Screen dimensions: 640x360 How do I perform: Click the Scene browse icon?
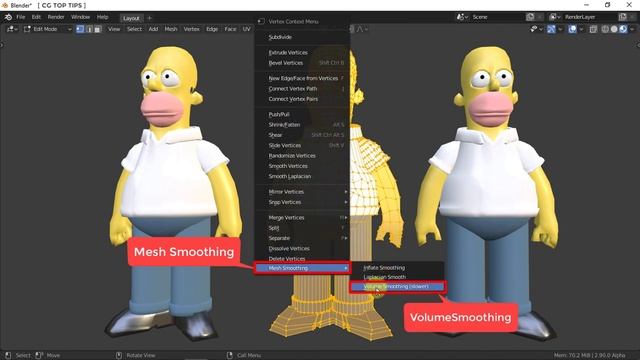tap(462, 17)
